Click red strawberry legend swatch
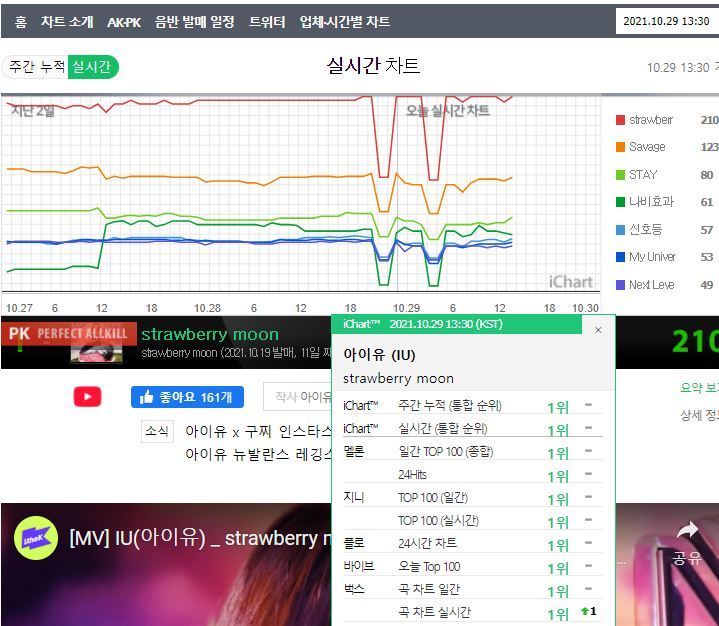Viewport: 719px width, 626px height. pos(620,120)
